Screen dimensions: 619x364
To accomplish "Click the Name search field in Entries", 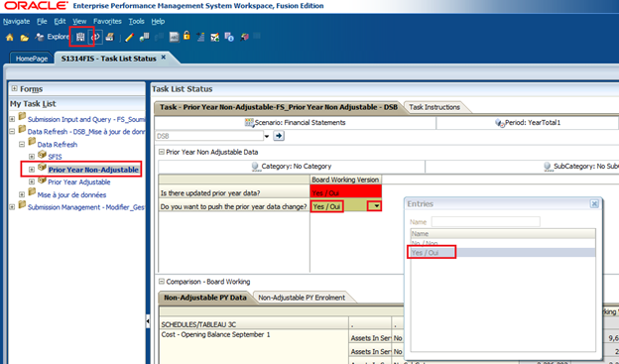I will point(485,222).
